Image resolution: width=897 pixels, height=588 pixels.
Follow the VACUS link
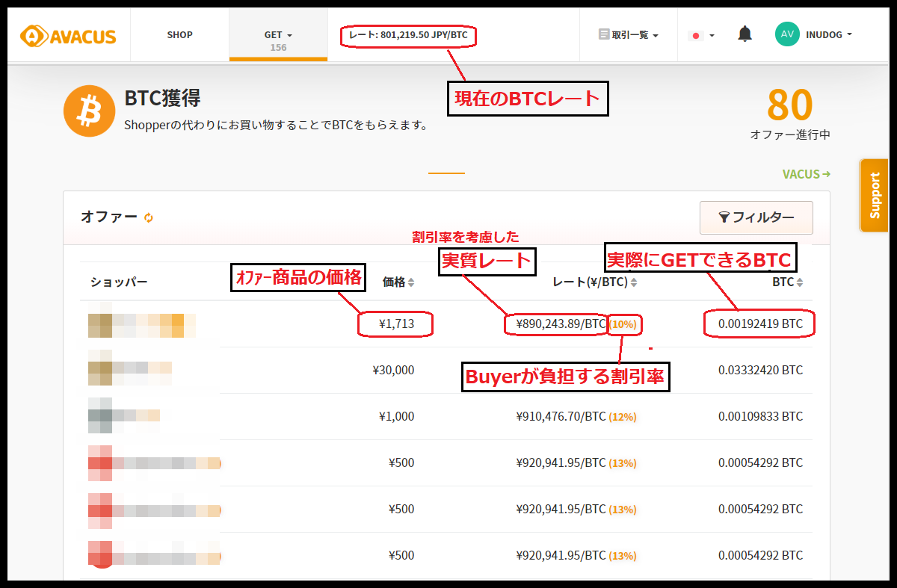pos(806,174)
